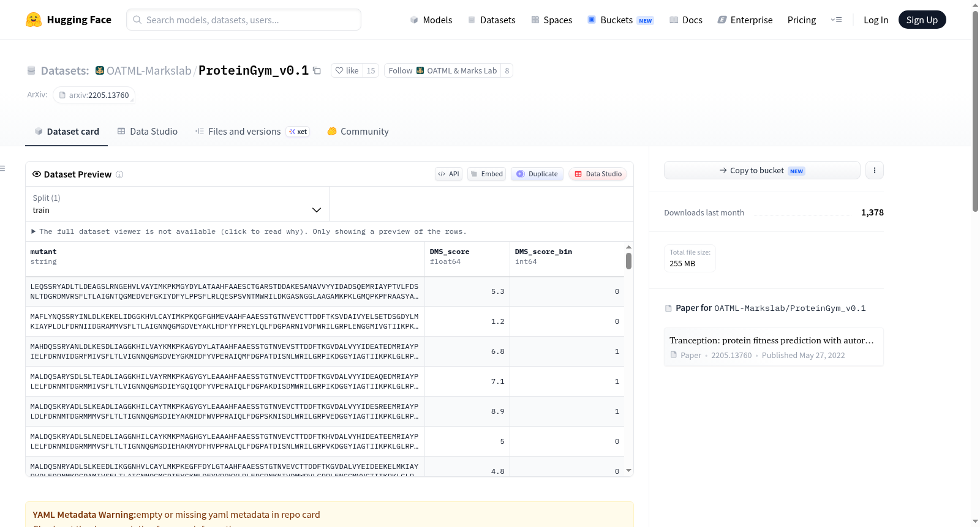Click the page vertical scrollbar
This screenshot has height=527, width=980.
[x=975, y=110]
